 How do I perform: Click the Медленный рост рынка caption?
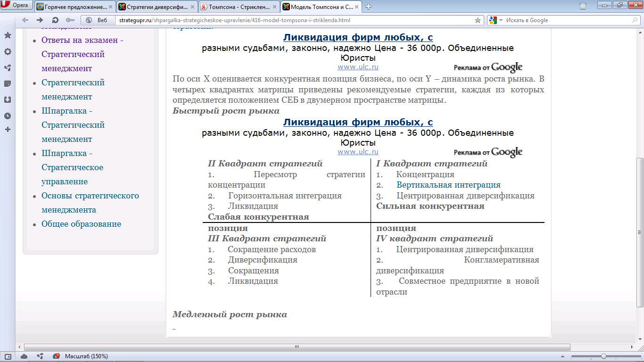[230, 314]
